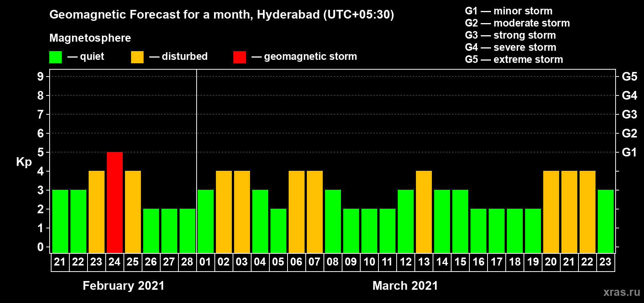Viewport: 644px width, 303px height.
Task: Click the 'Kp' axis title
Action: (24, 162)
